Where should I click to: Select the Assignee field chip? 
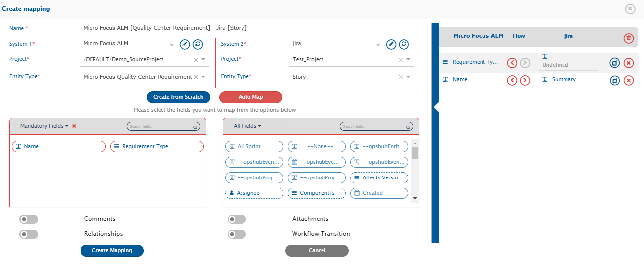pyautogui.click(x=254, y=193)
